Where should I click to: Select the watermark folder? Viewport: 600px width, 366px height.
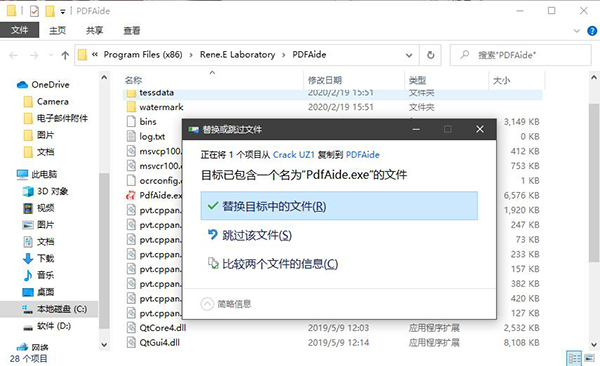161,107
